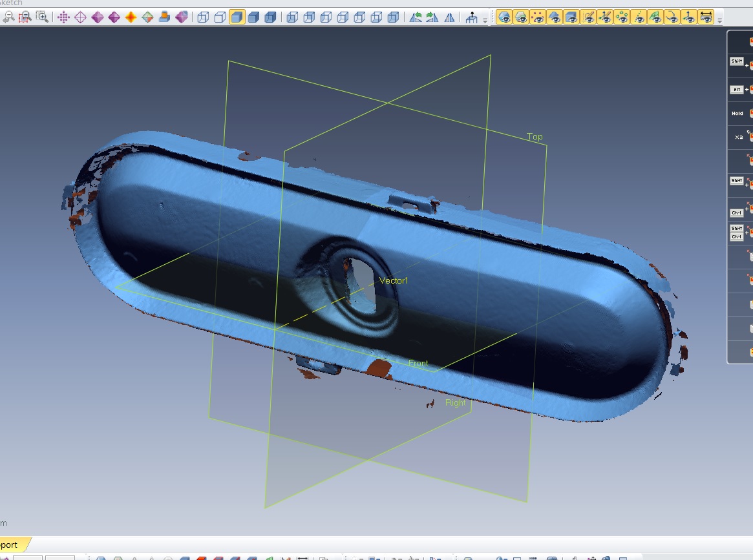
Task: Toggle mesh visibility eye icon
Action: pyautogui.click(x=504, y=17)
